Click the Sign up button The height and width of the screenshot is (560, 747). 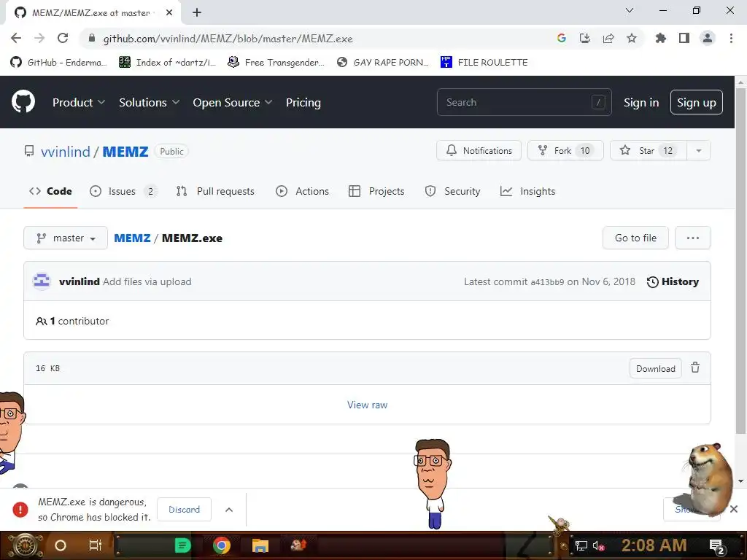pyautogui.click(x=696, y=102)
